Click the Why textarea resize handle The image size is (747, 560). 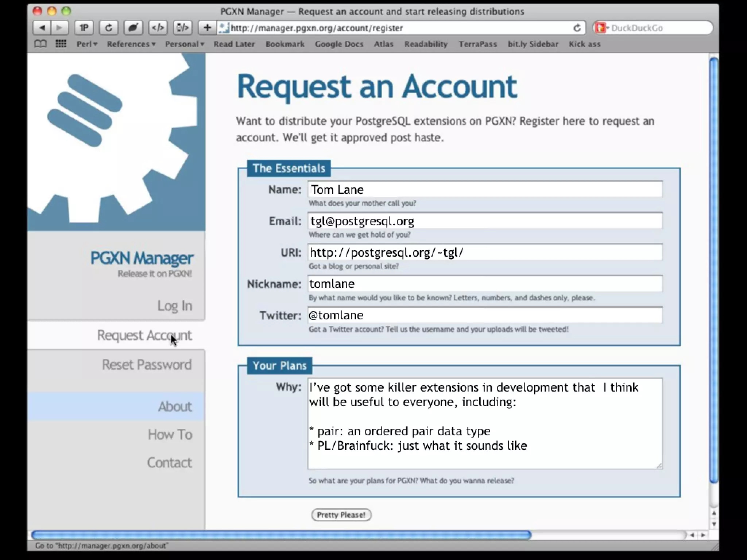659,466
